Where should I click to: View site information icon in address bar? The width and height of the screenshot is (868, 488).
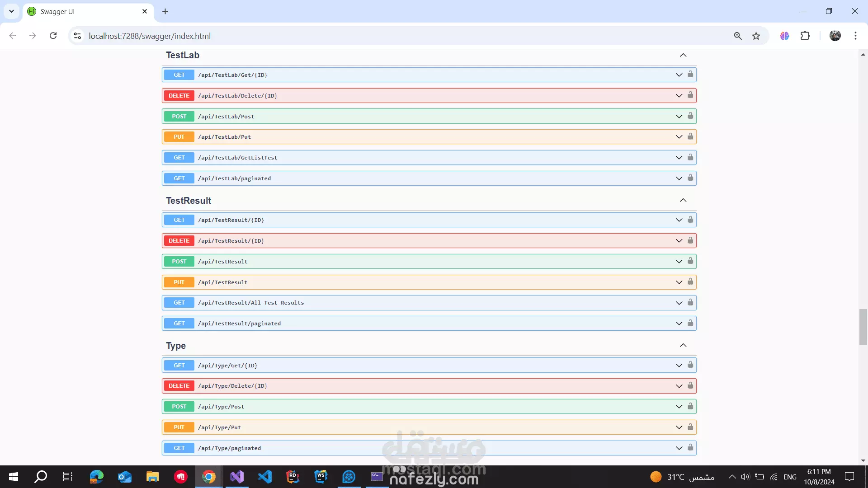click(x=77, y=36)
